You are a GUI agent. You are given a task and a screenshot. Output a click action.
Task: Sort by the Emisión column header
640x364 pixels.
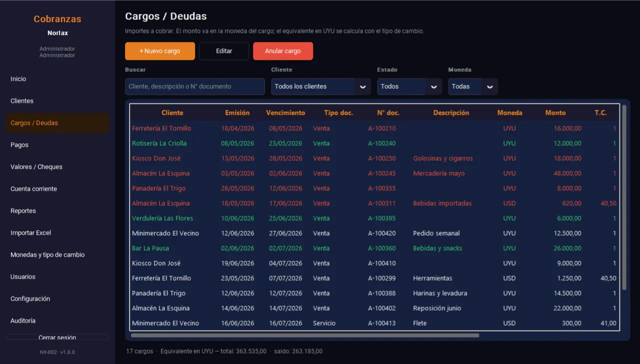click(237, 113)
